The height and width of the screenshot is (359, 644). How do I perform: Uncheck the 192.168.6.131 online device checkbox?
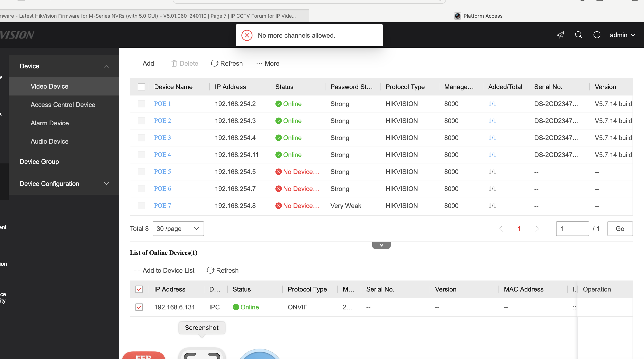pyautogui.click(x=139, y=307)
